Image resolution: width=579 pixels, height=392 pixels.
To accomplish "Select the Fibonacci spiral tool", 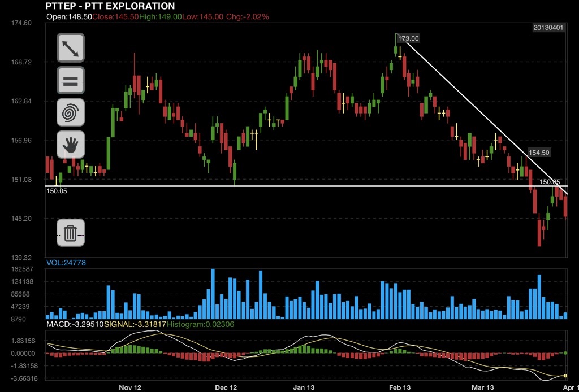I will (71, 112).
